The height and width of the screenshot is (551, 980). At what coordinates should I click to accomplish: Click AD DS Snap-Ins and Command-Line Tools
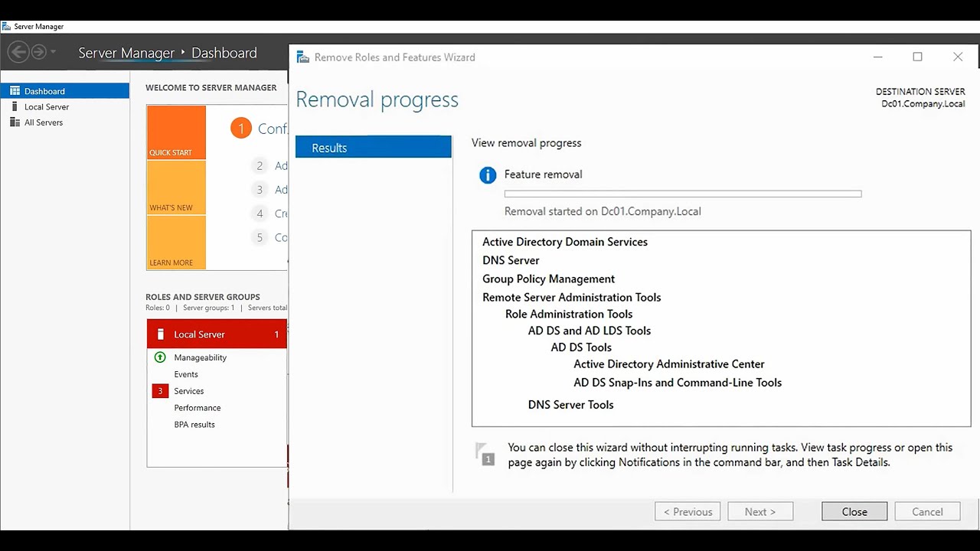coord(678,383)
